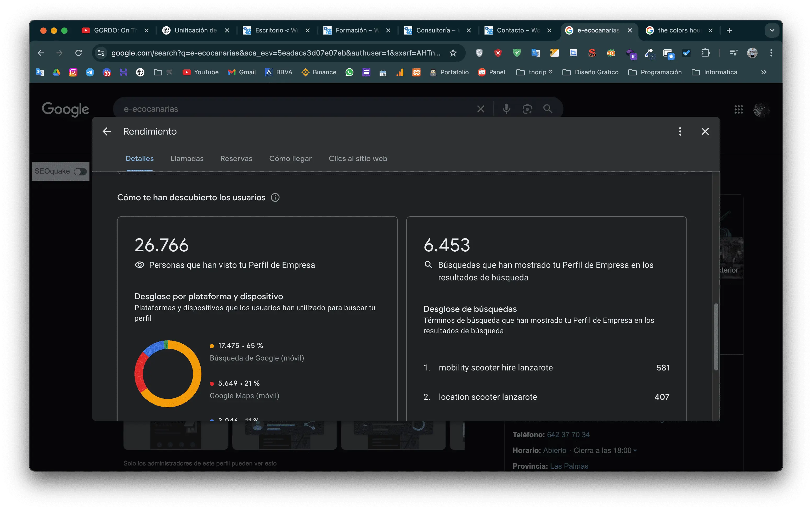This screenshot has width=812, height=510.
Task: Select the Detalles tab
Action: [139, 159]
